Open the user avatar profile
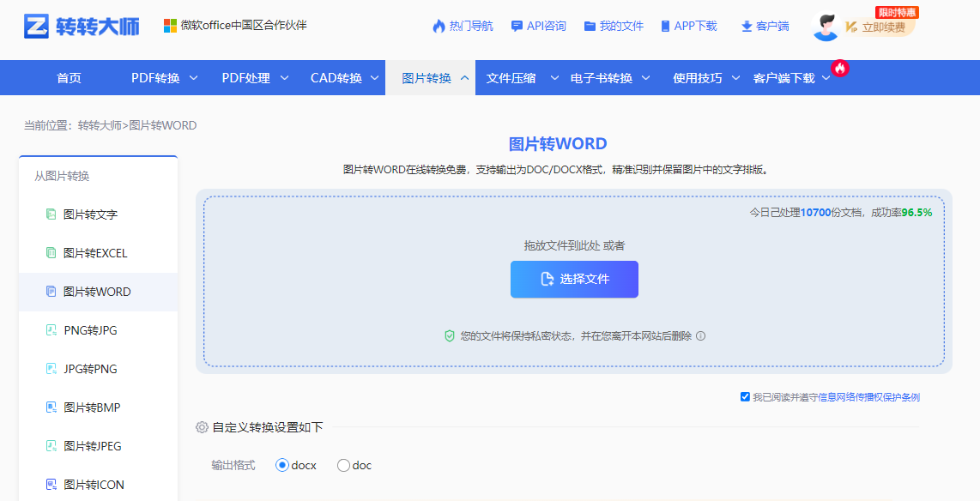The width and height of the screenshot is (980, 501). (x=825, y=27)
